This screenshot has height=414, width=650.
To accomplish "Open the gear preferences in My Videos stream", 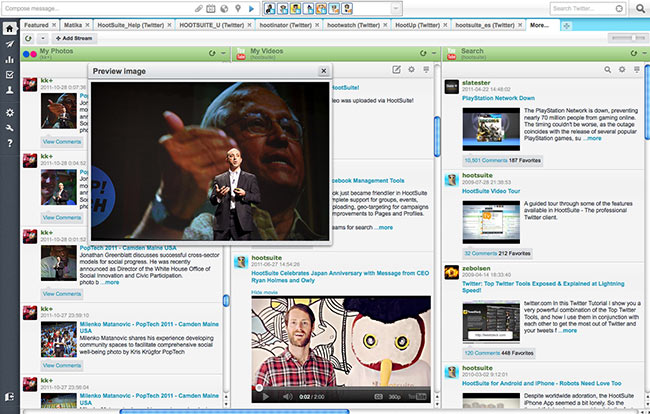I will click(x=411, y=70).
